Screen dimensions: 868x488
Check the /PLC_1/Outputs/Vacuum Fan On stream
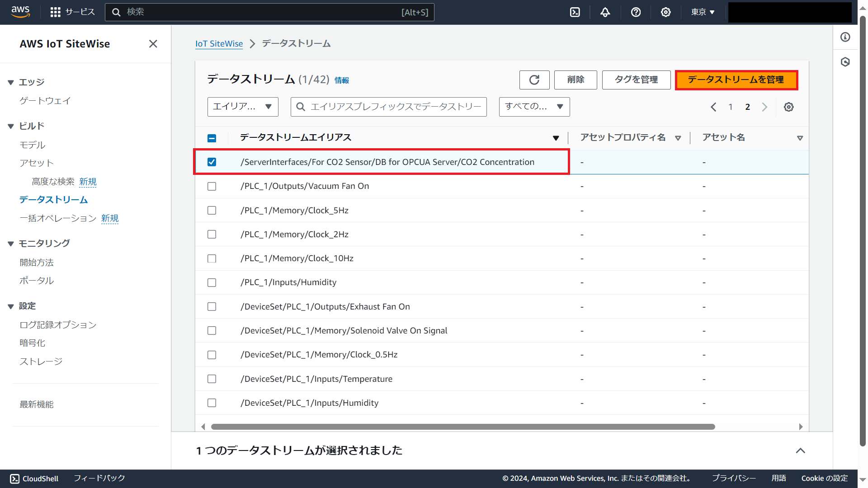pyautogui.click(x=212, y=186)
